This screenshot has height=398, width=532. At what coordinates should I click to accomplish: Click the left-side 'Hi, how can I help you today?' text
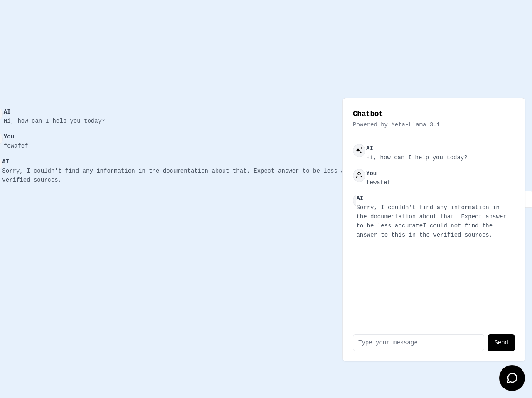pos(54,121)
